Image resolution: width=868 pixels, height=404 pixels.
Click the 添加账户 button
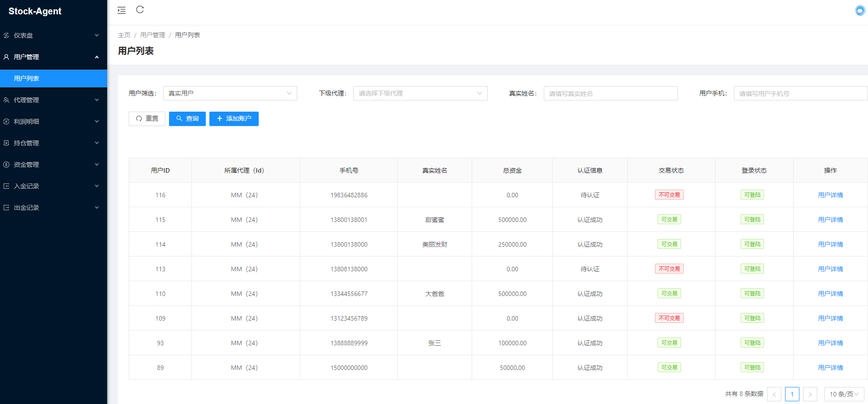click(x=234, y=119)
